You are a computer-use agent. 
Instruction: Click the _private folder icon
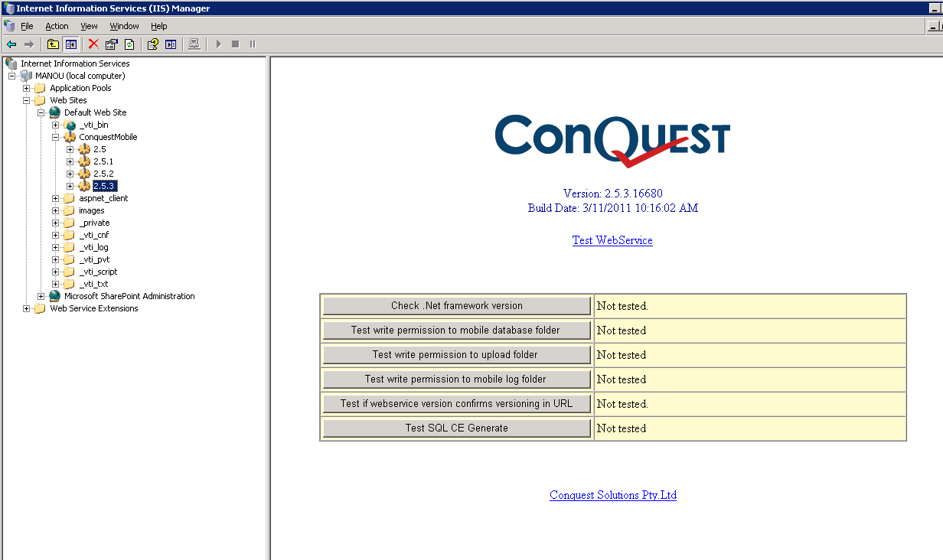(69, 223)
